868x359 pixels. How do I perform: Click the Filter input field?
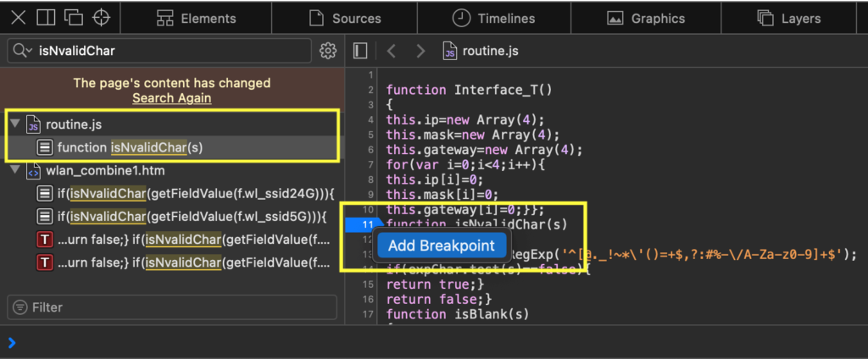[x=178, y=307]
